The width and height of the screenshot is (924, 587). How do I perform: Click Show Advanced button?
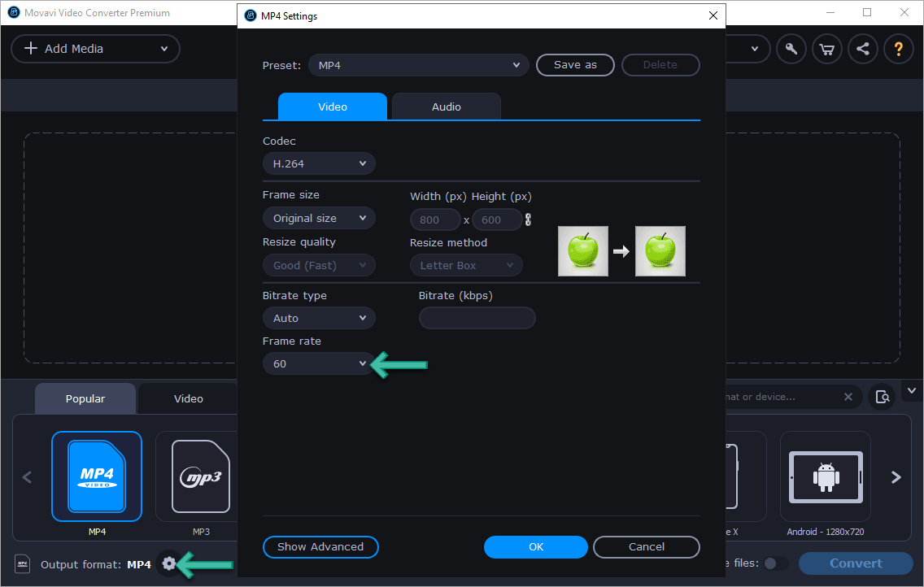coord(320,547)
